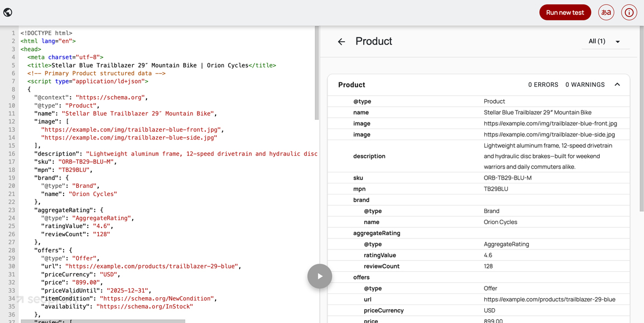The image size is (644, 323).
Task: Click the trailblazer-blue-side.jpg image value in results
Action: pos(550,135)
